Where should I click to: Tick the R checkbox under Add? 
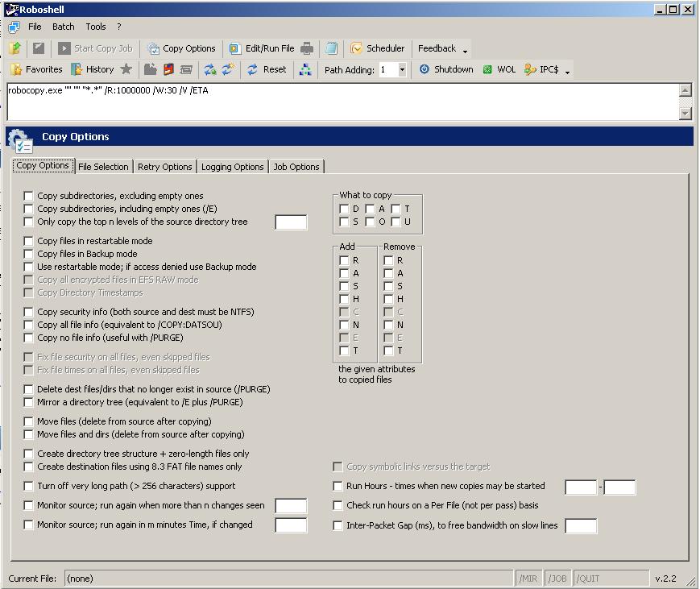(344, 260)
